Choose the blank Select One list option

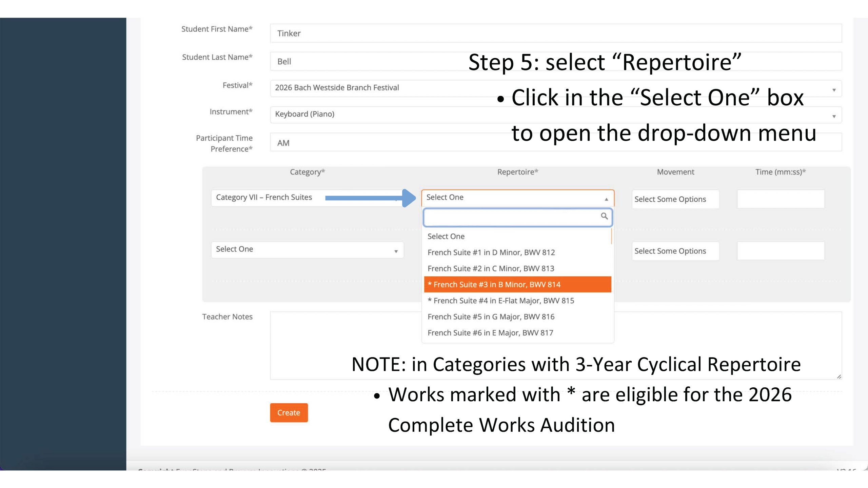point(446,236)
